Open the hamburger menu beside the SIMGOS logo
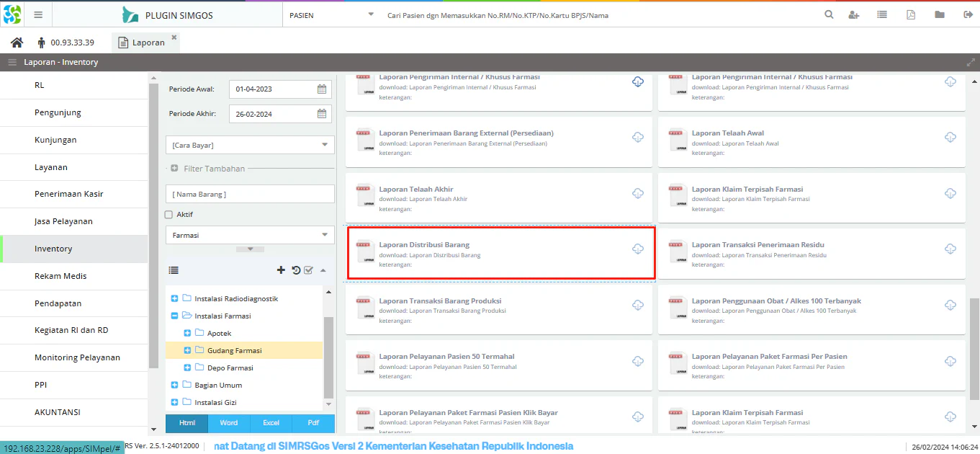This screenshot has height=454, width=980. [38, 14]
